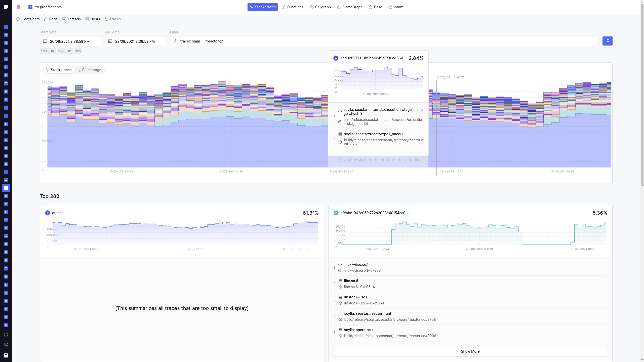Viewport: 644px width, 362px height.
Task: Open the Callgraph view
Action: pos(320,7)
